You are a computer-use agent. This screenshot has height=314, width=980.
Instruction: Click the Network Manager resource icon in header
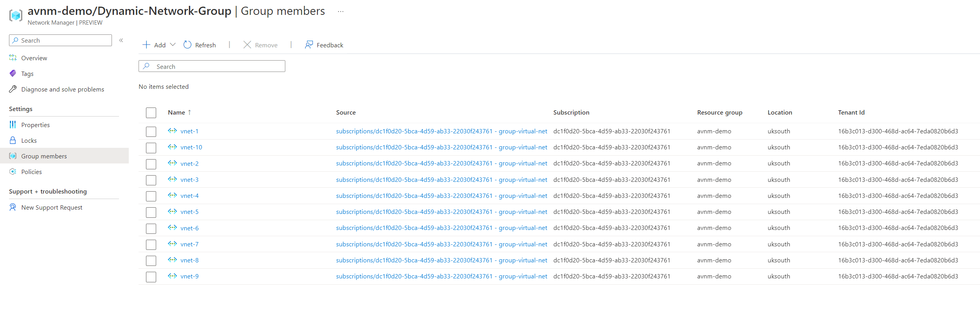pos(16,15)
